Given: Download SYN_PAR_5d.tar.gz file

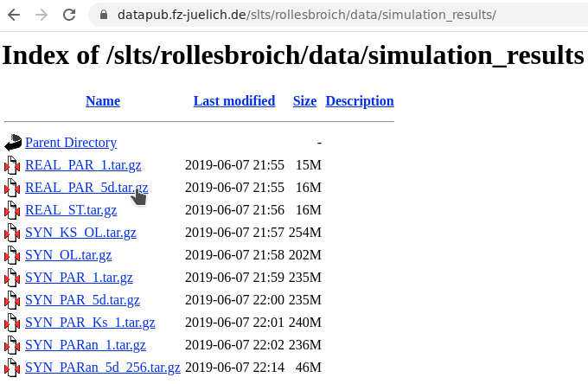Looking at the screenshot, I should (x=82, y=300).
